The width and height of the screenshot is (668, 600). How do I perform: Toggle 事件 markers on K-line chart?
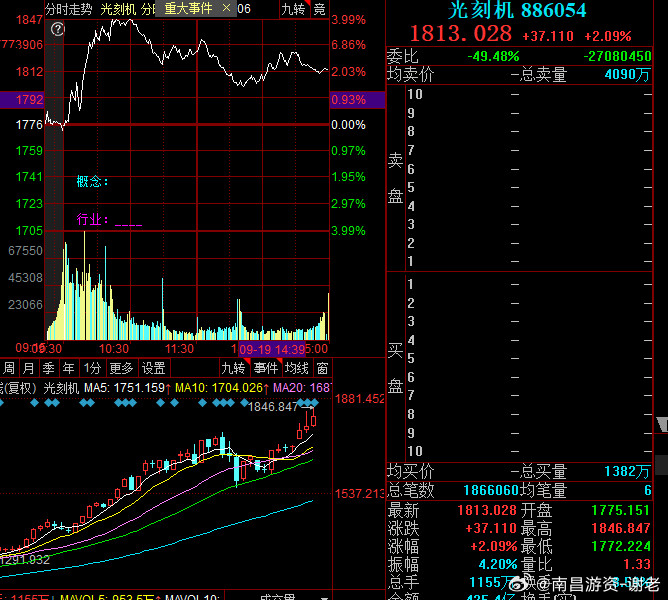266,368
